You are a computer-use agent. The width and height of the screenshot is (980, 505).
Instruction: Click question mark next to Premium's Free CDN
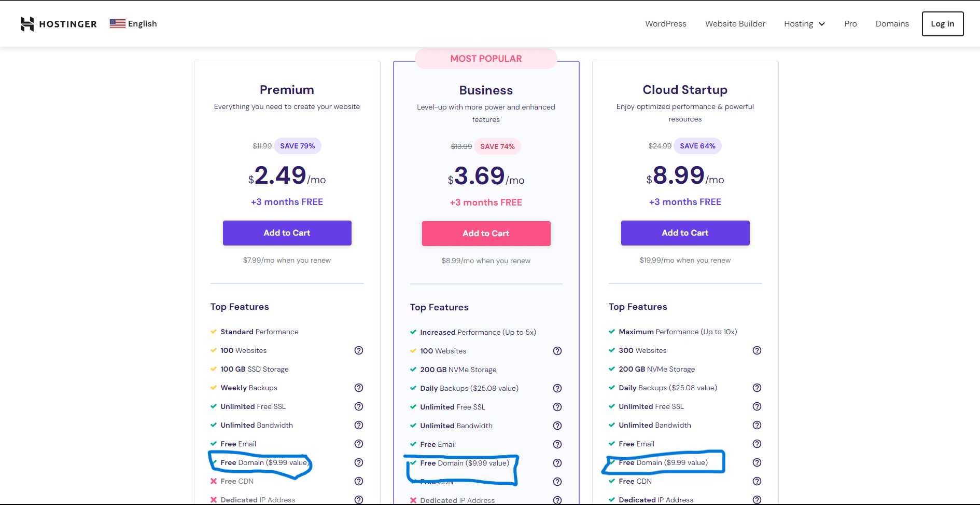coord(358,481)
